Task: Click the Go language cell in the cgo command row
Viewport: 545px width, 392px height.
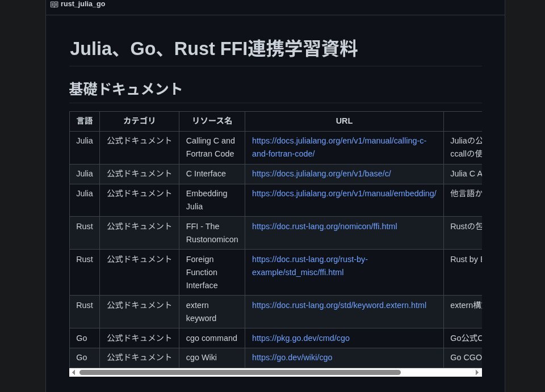Action: coord(85,338)
